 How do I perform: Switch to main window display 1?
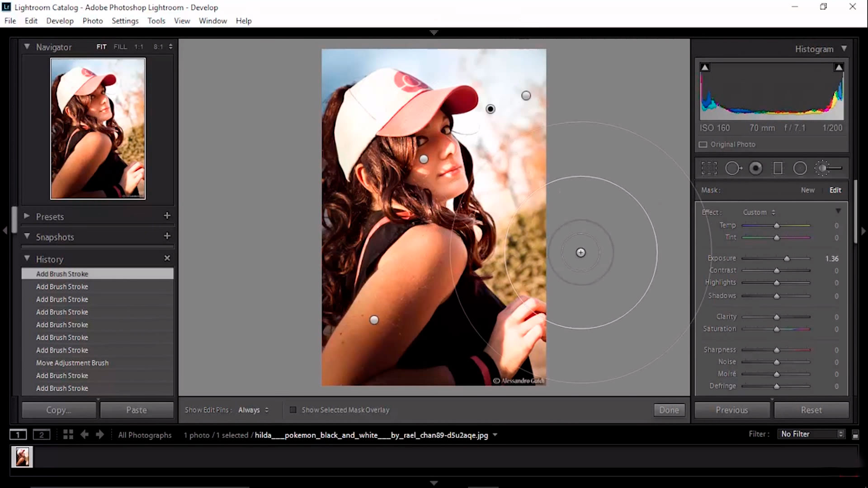coord(18,435)
